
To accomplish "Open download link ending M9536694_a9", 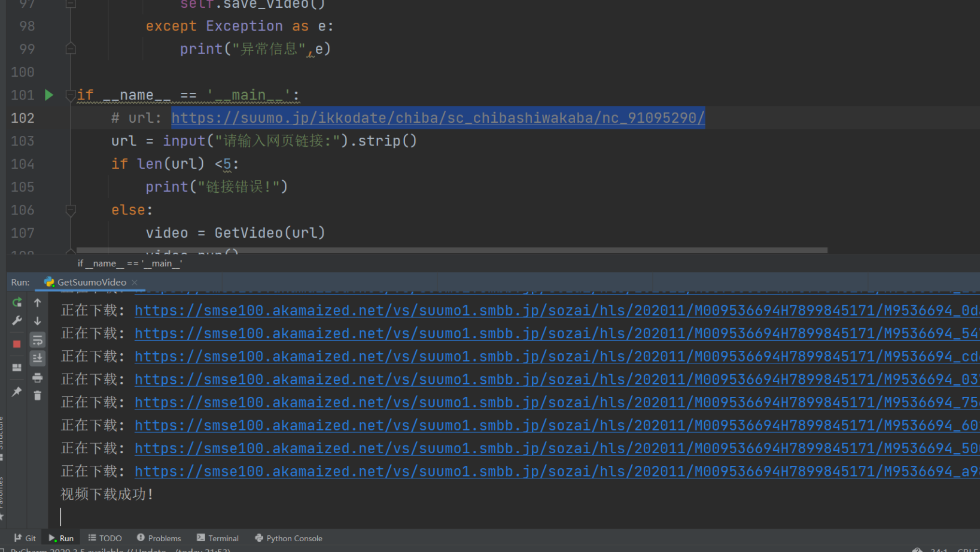I will point(557,472).
